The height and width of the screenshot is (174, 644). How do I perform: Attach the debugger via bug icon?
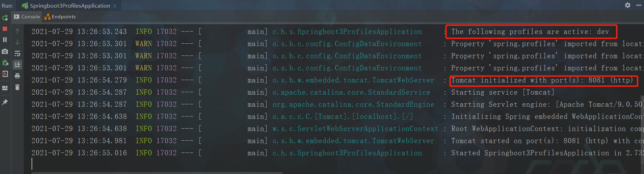5,63
